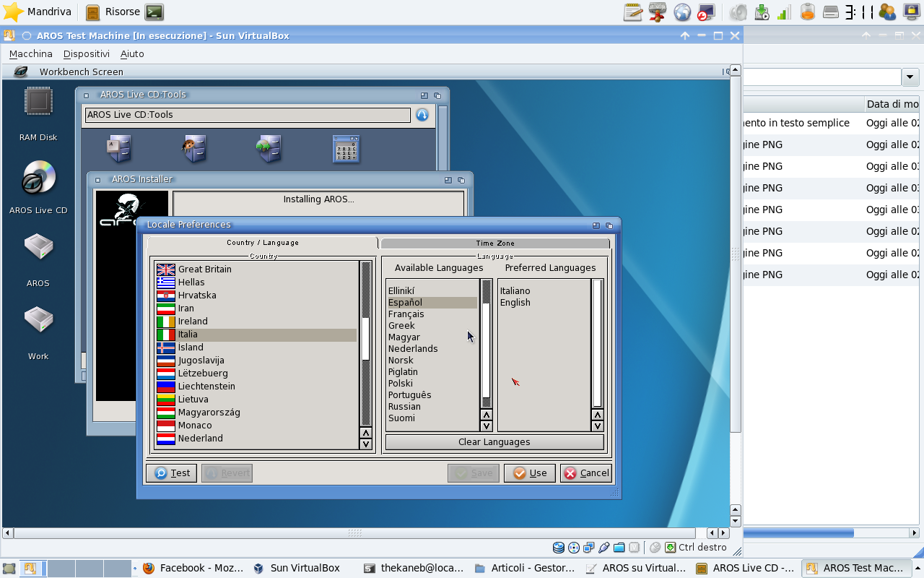Open the Work drive desktop icon
Image resolution: width=924 pixels, height=578 pixels.
pos(38,321)
